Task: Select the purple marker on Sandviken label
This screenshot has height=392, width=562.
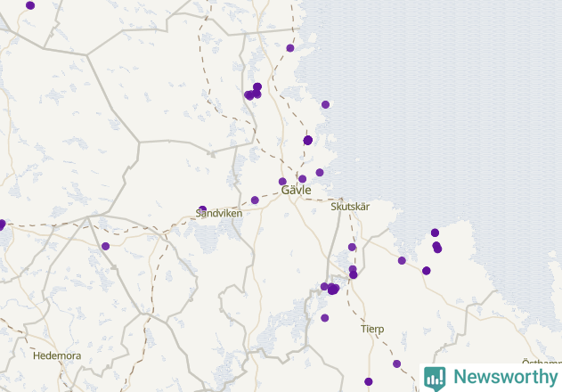Action: pos(202,209)
